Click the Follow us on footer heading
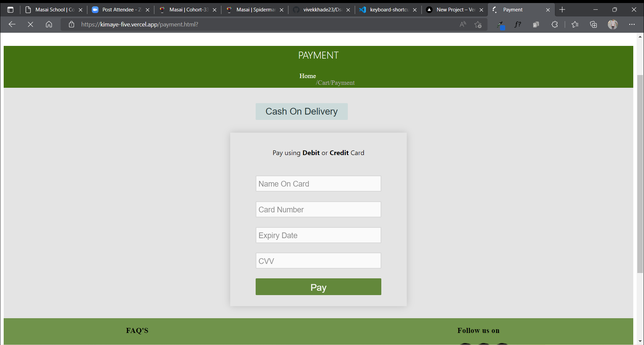This screenshot has height=345, width=644. pyautogui.click(x=478, y=331)
